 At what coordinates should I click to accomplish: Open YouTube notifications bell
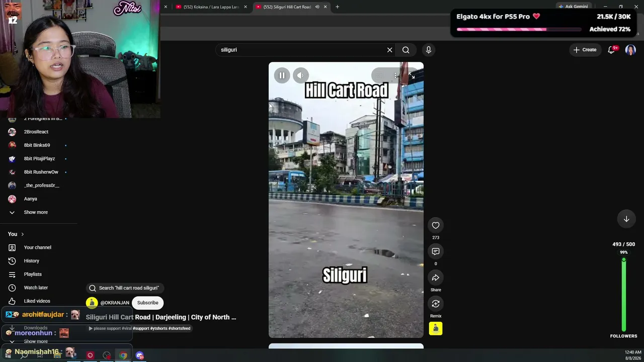(x=612, y=50)
